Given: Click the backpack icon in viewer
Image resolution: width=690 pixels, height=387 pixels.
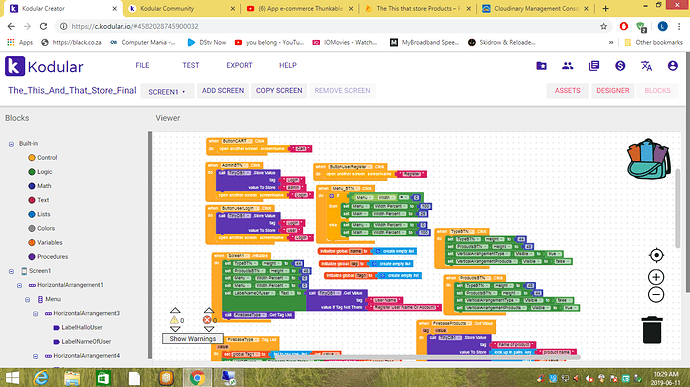Looking at the screenshot, I should (x=649, y=159).
